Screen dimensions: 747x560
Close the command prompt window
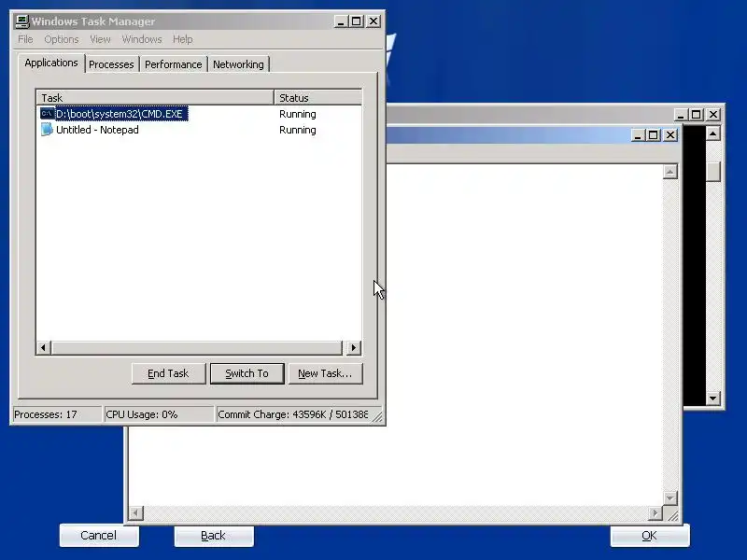tap(713, 115)
